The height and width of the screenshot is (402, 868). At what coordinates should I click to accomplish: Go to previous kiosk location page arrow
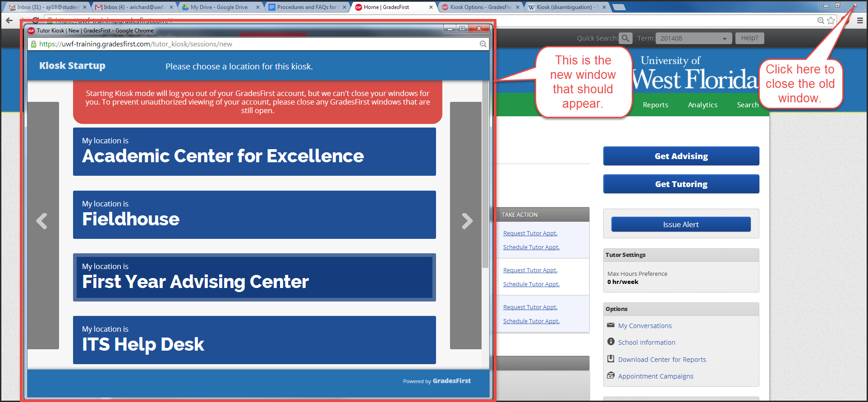click(42, 221)
